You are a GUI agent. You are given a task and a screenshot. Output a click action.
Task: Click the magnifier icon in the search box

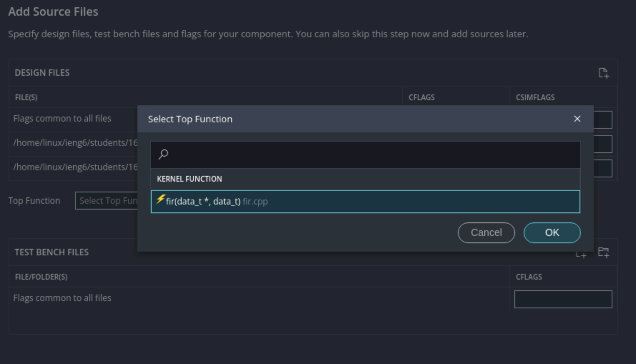[163, 154]
